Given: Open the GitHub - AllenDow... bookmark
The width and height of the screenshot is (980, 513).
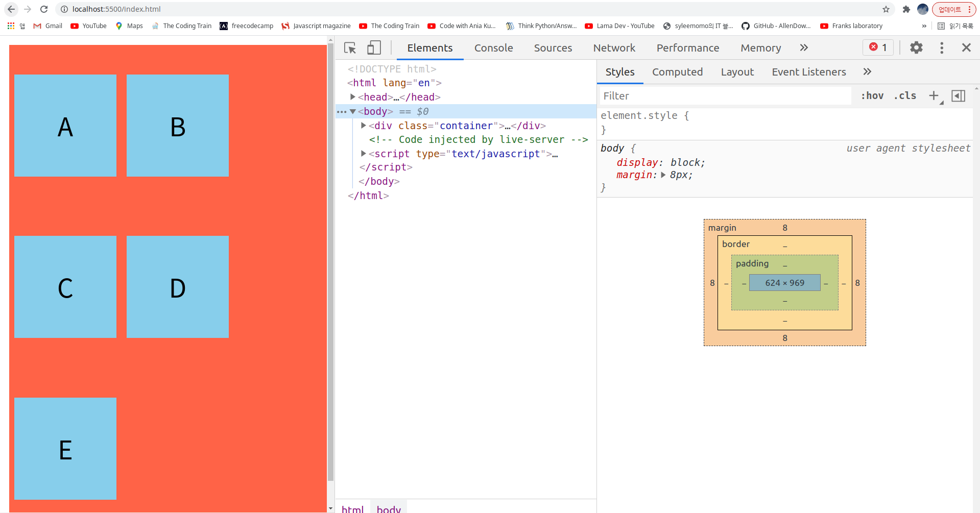Looking at the screenshot, I should tap(776, 26).
